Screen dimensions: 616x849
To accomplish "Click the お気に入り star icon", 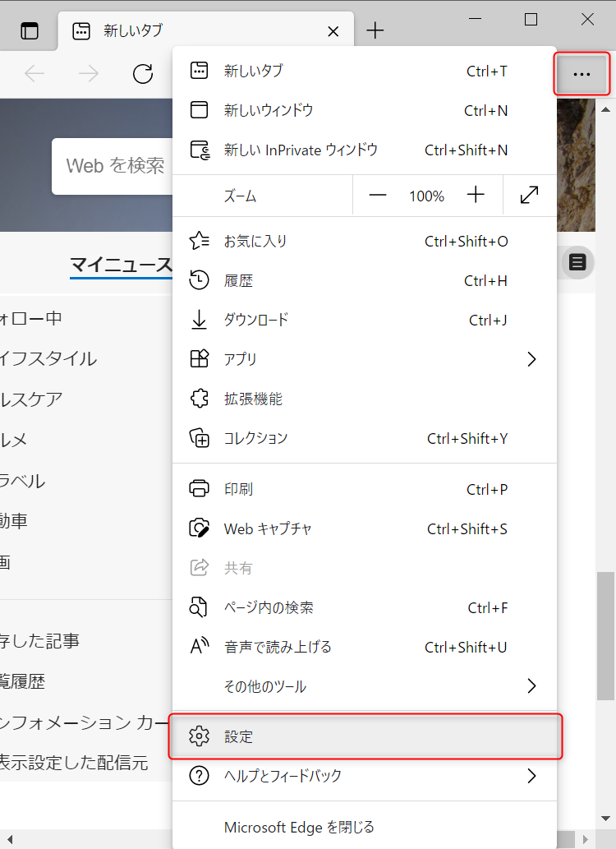I will point(199,241).
